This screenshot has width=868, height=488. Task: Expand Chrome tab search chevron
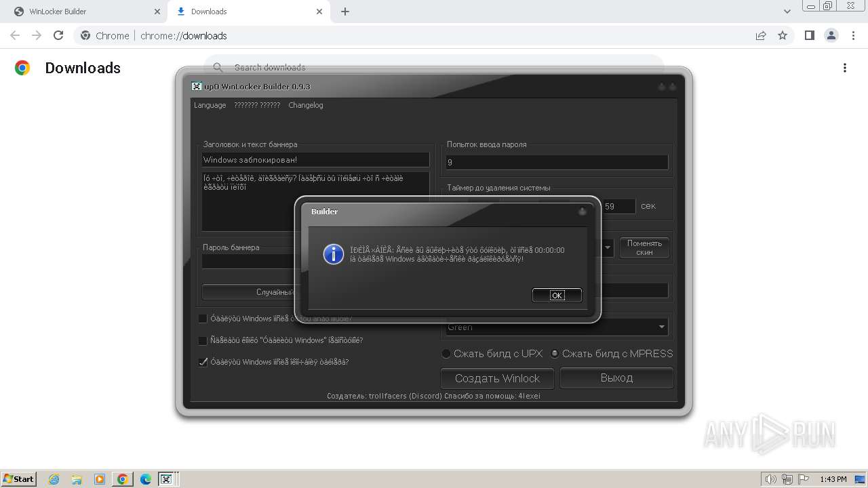pyautogui.click(x=787, y=12)
